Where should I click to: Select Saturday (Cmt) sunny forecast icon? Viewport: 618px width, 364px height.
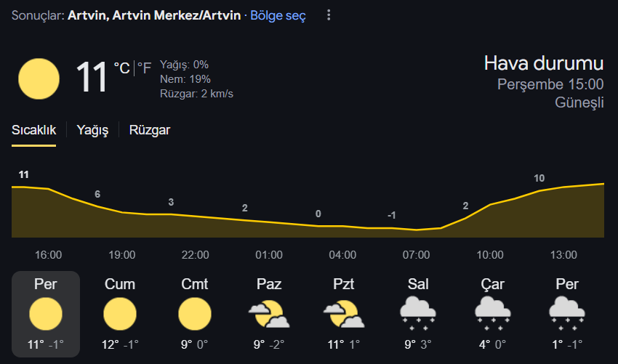click(195, 314)
